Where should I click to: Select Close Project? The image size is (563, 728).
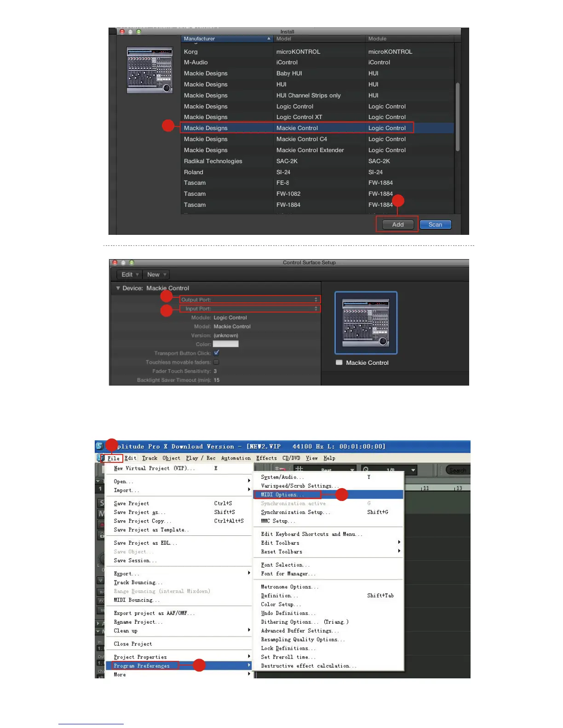[179, 644]
